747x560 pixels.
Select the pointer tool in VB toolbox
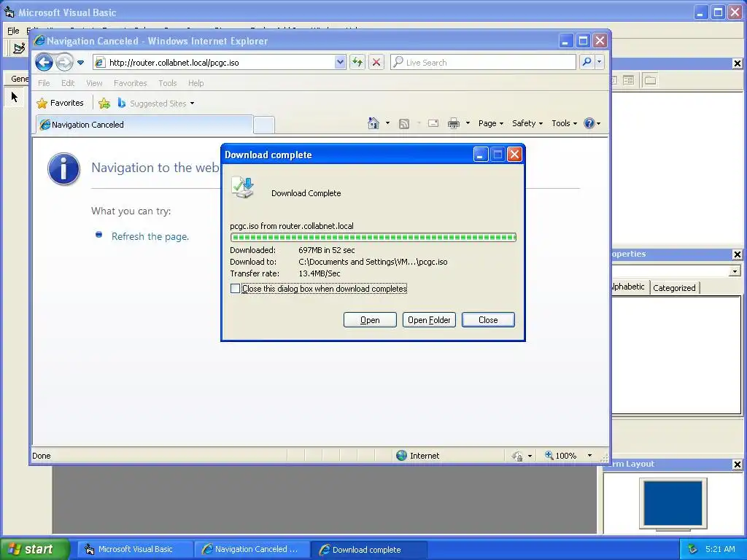click(15, 97)
